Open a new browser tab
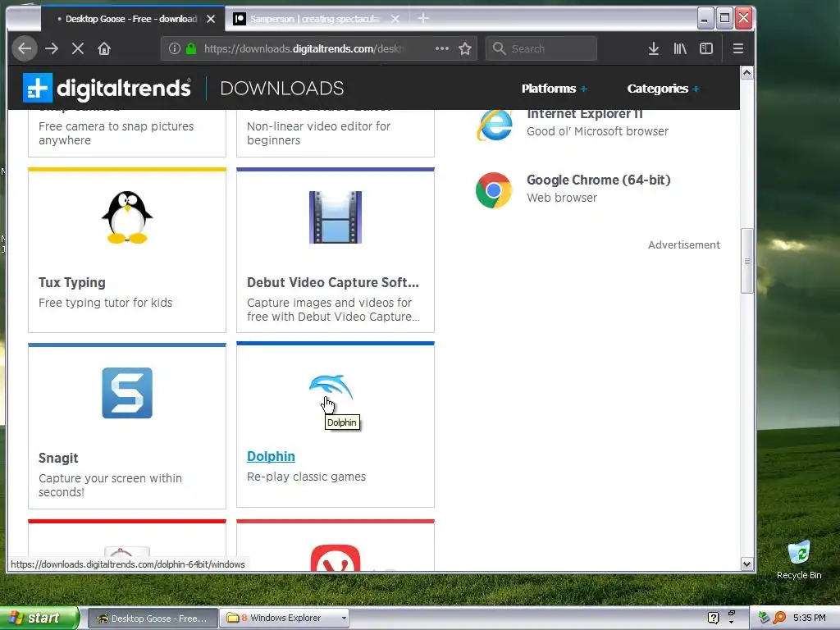The height and width of the screenshot is (630, 840). (x=423, y=19)
